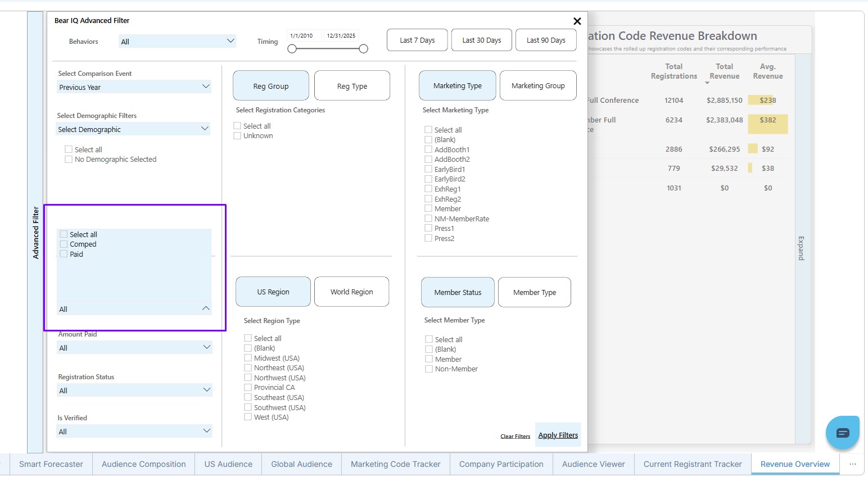Click the right handle of Timing slider
Viewport: 868px width, 477px height.
(x=363, y=49)
